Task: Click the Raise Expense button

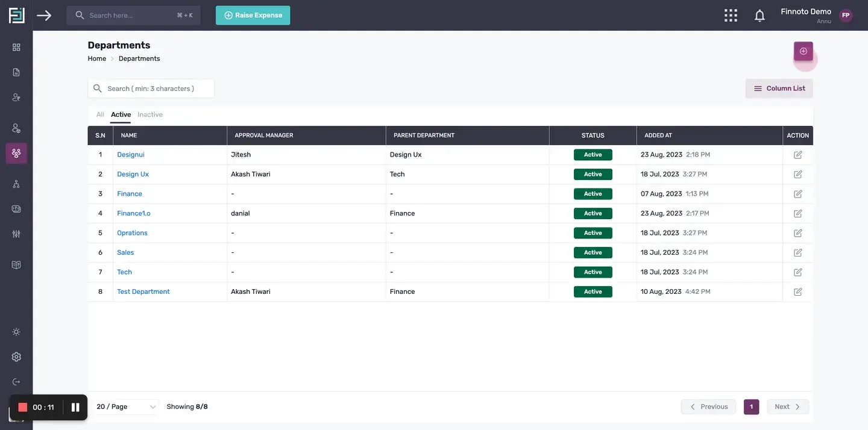Action: click(x=253, y=16)
